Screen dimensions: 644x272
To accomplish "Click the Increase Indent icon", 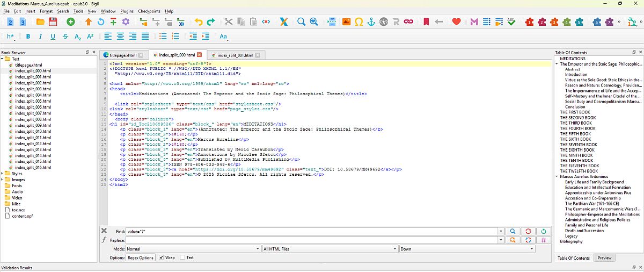I will pos(206,37).
